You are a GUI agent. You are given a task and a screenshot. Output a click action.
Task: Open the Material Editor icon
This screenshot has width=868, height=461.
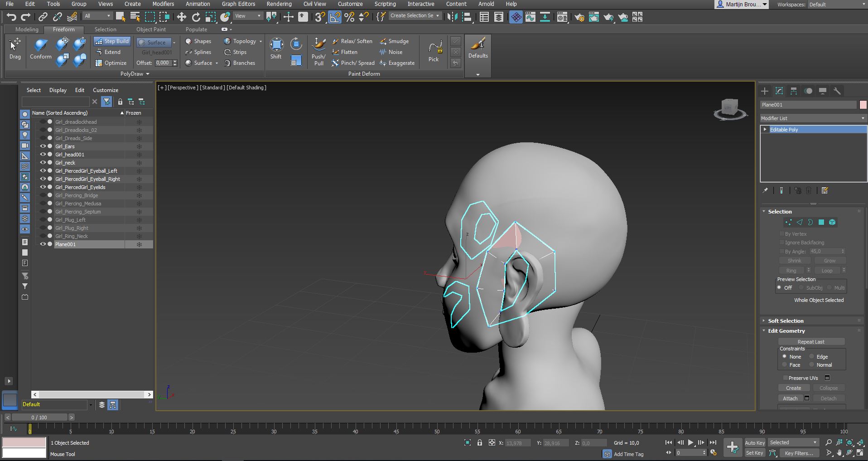(x=562, y=17)
